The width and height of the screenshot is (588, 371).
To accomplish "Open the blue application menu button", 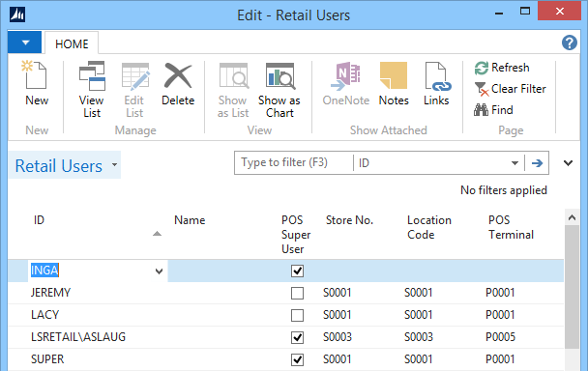I will click(x=25, y=43).
